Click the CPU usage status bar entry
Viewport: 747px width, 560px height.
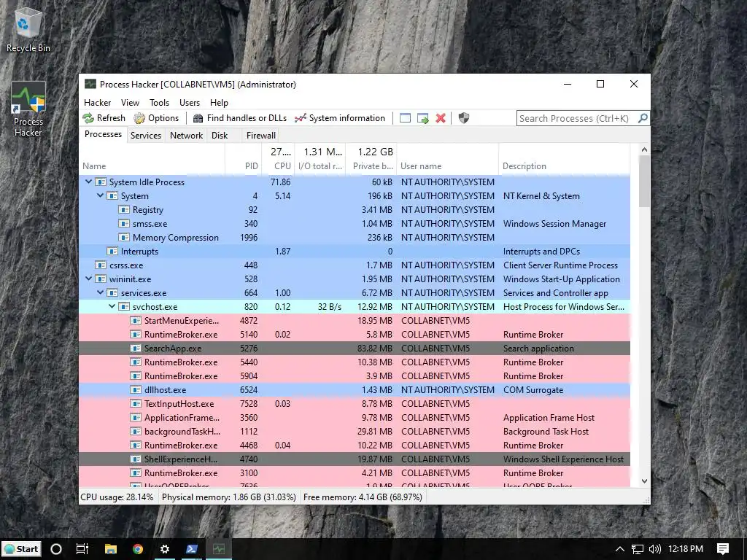tap(117, 497)
